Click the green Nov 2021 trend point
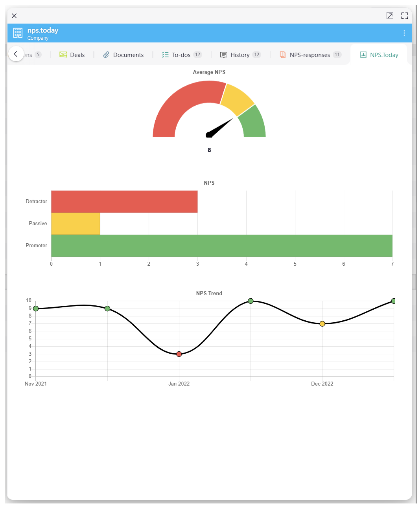420x507 pixels. click(x=36, y=309)
